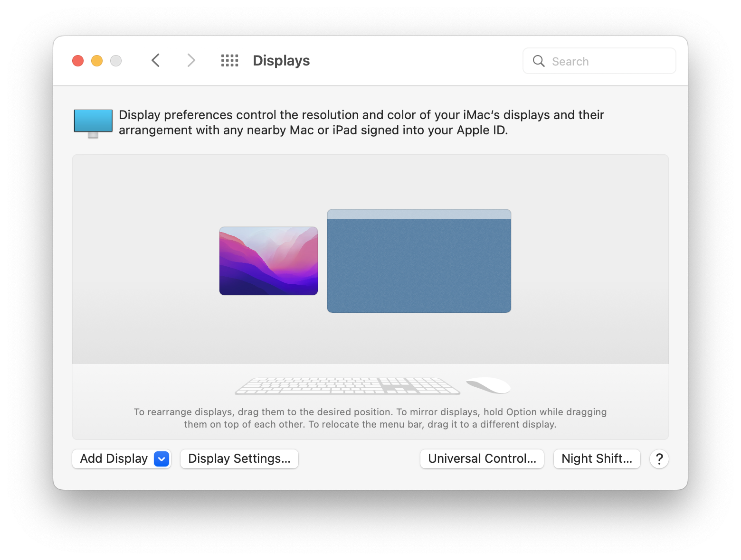Focus the Search field

[x=599, y=61]
